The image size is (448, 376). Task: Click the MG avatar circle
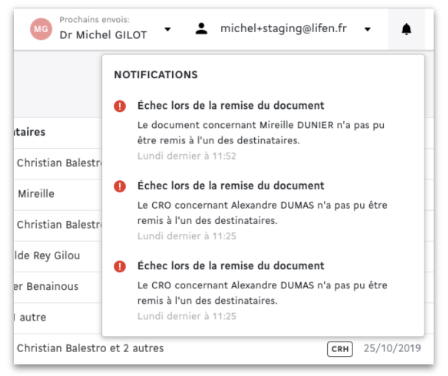tap(41, 29)
